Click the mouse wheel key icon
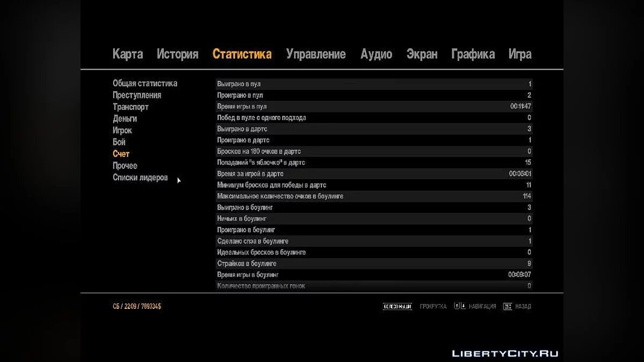This screenshot has height=362, width=644. pos(397,307)
